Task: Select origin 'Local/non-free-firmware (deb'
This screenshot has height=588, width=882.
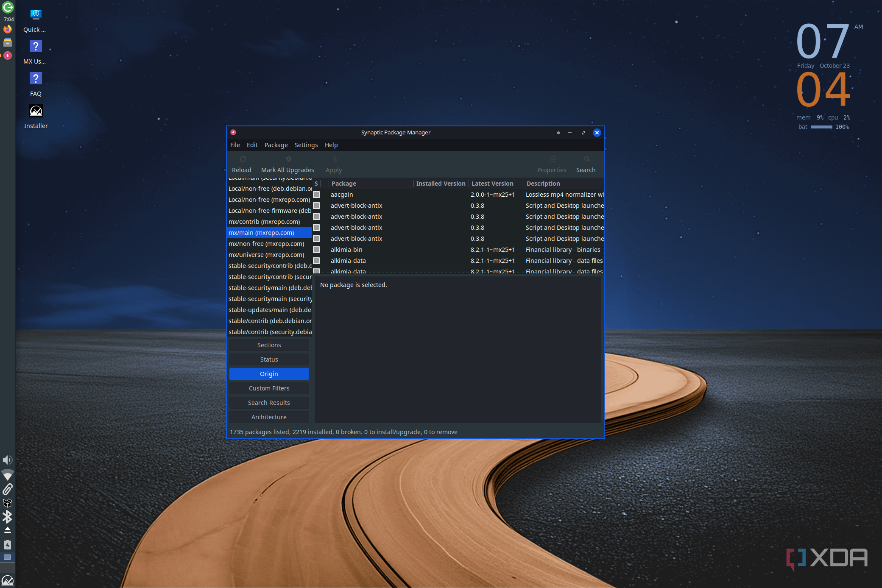Action: 269,211
